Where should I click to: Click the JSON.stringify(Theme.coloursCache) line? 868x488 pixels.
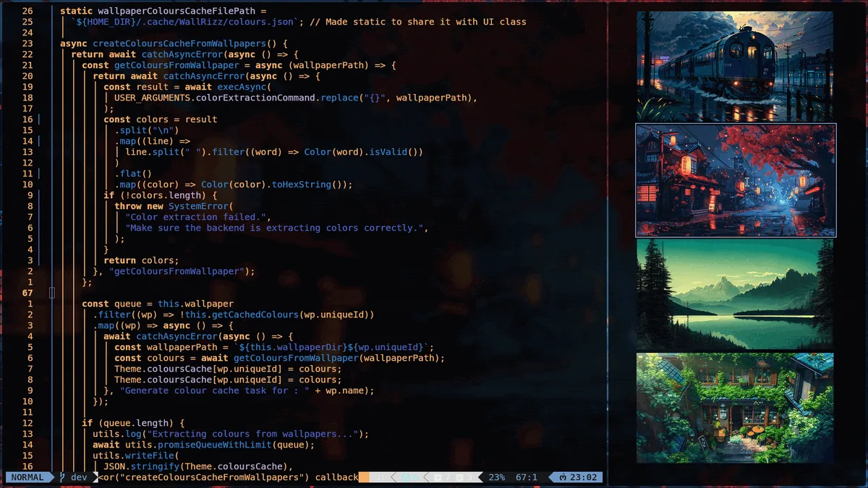[x=198, y=466]
